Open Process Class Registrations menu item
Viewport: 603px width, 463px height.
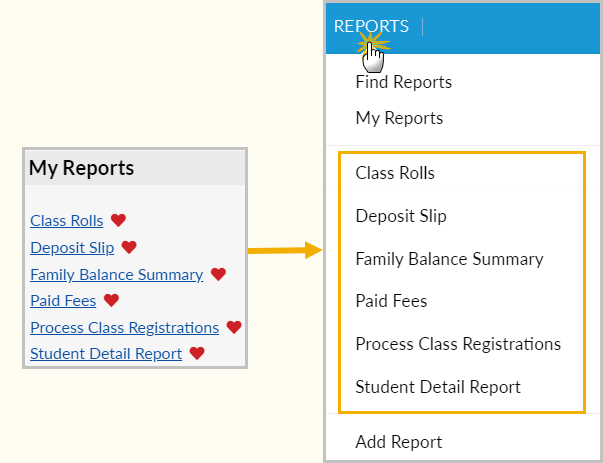click(x=458, y=344)
